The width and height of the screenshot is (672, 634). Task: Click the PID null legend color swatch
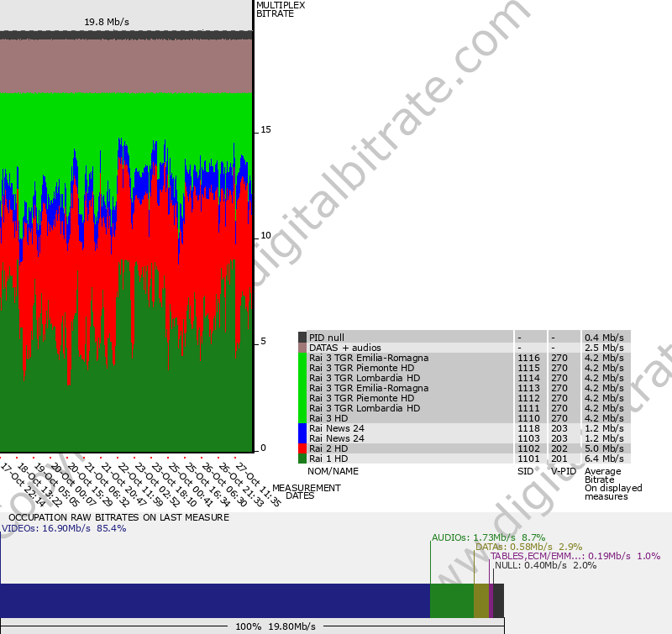[302, 338]
